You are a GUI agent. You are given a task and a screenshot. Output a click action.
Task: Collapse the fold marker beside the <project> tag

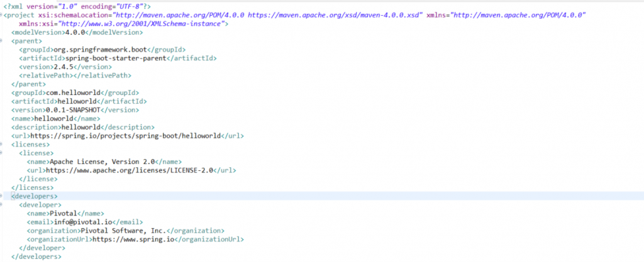tap(1, 15)
